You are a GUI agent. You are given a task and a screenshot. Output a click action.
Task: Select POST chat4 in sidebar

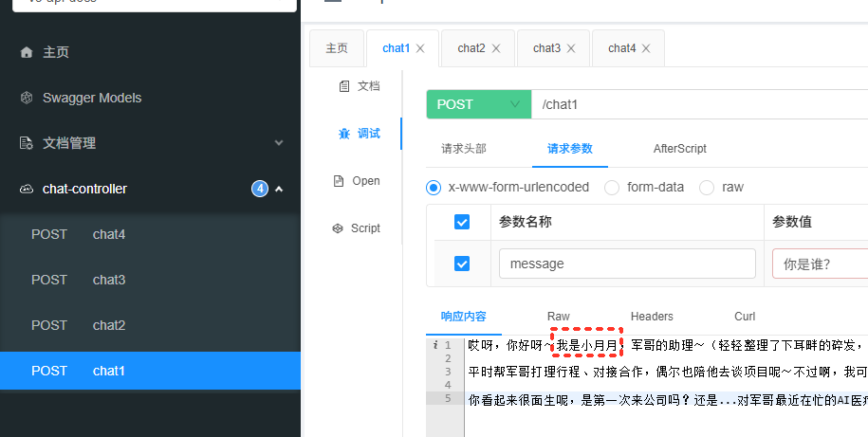[109, 234]
